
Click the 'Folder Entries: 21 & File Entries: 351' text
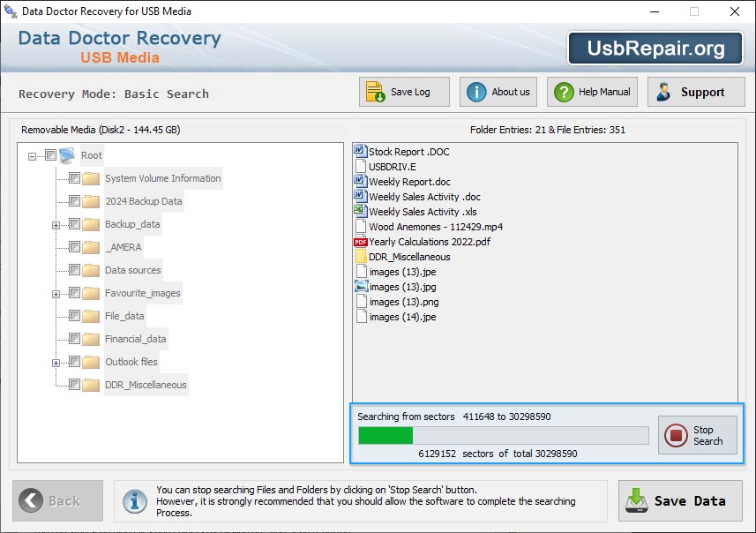[548, 130]
